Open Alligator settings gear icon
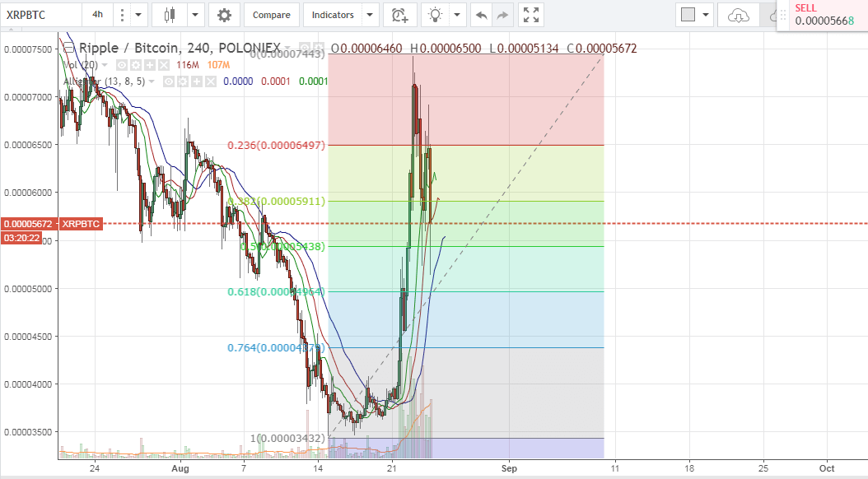 [183, 81]
